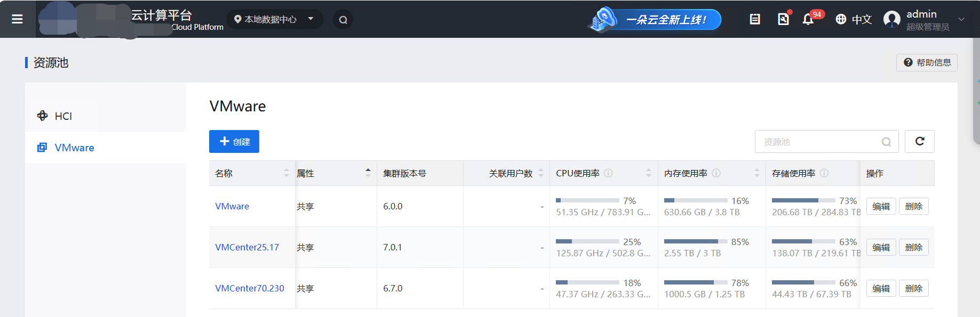Open 帮助信息 help information
Screen dimensions: 980x317
pos(927,62)
